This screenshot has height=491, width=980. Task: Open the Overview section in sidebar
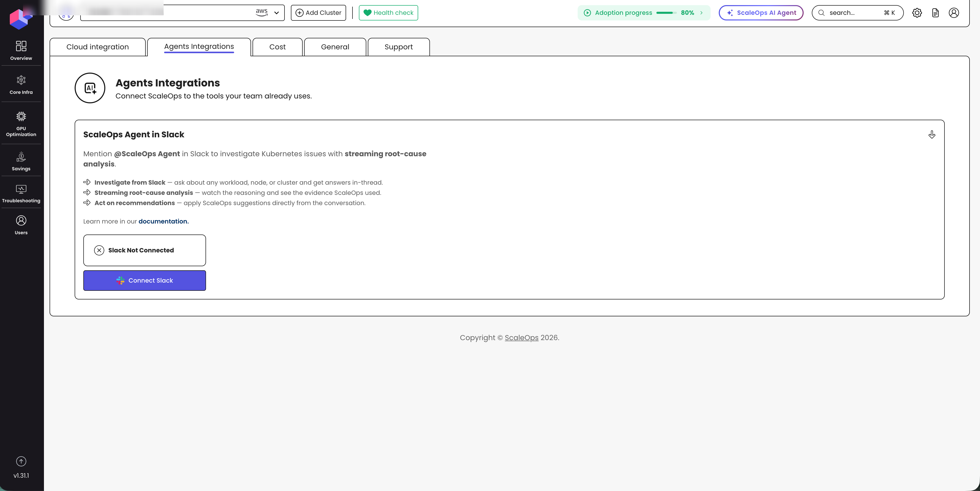click(21, 51)
